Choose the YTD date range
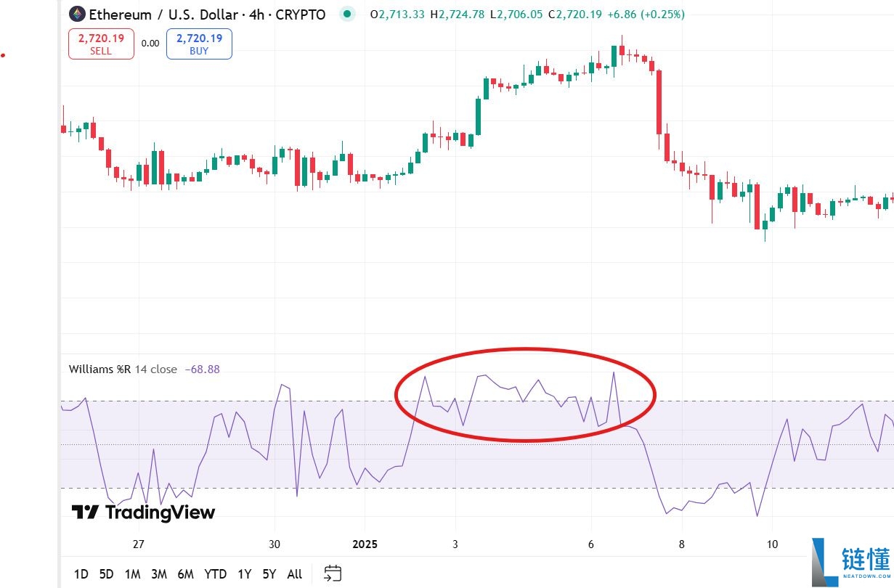 click(x=215, y=574)
